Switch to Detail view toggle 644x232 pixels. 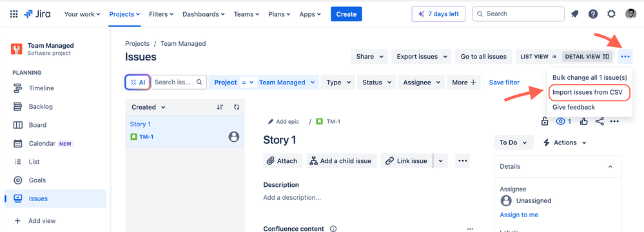tap(587, 57)
